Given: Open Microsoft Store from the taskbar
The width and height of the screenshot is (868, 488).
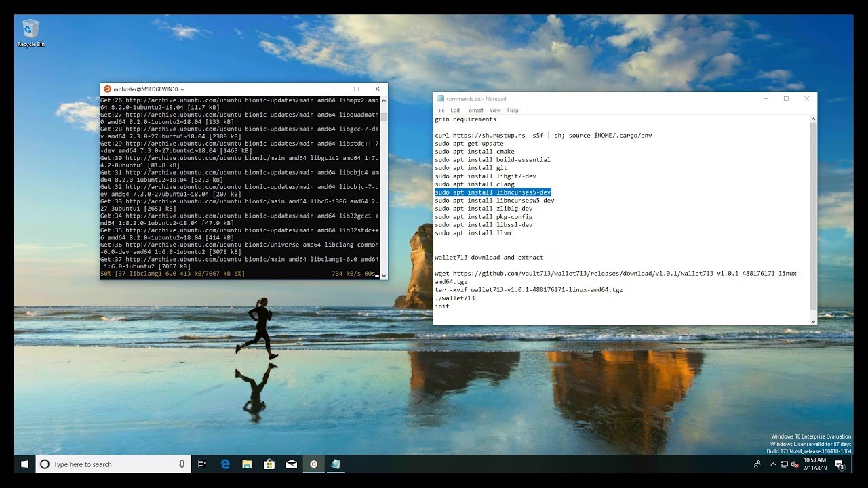Looking at the screenshot, I should click(269, 464).
